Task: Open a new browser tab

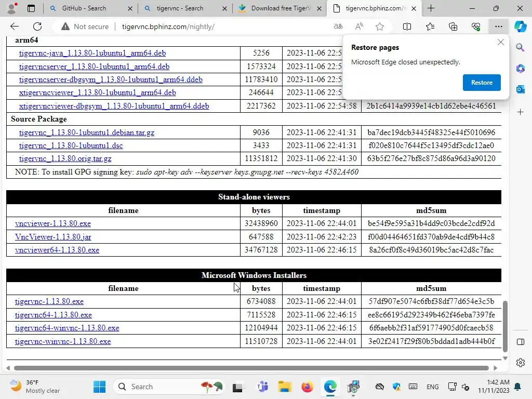Action: (431, 8)
